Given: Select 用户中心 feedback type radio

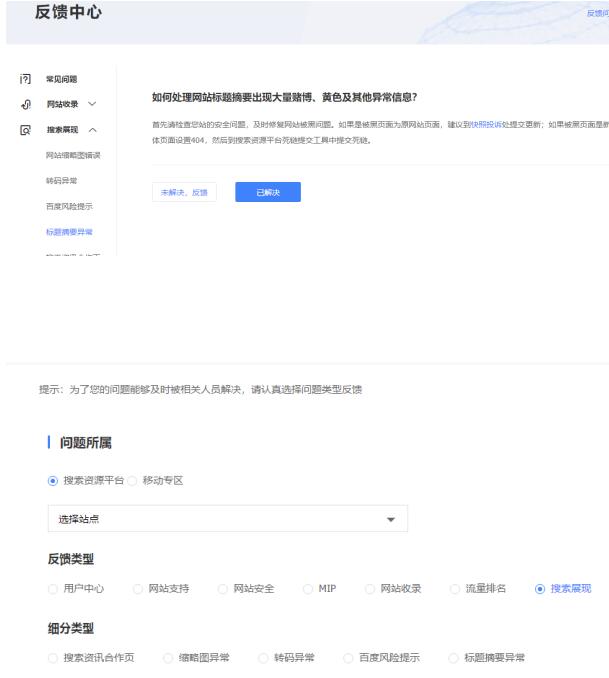Looking at the screenshot, I should [x=55, y=588].
